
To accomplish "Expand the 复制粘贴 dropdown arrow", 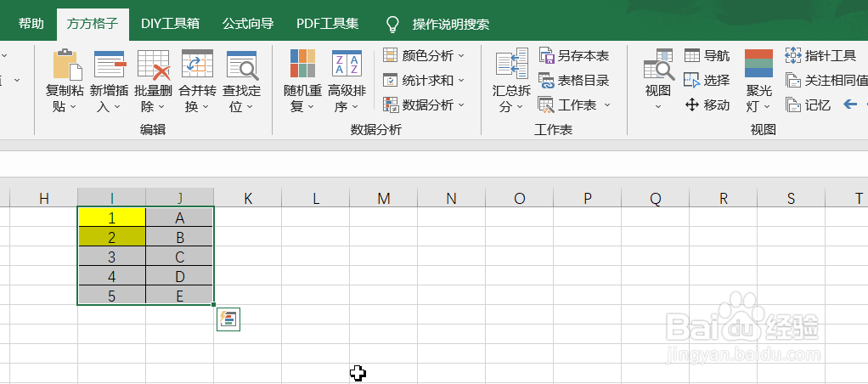I will coord(72,108).
